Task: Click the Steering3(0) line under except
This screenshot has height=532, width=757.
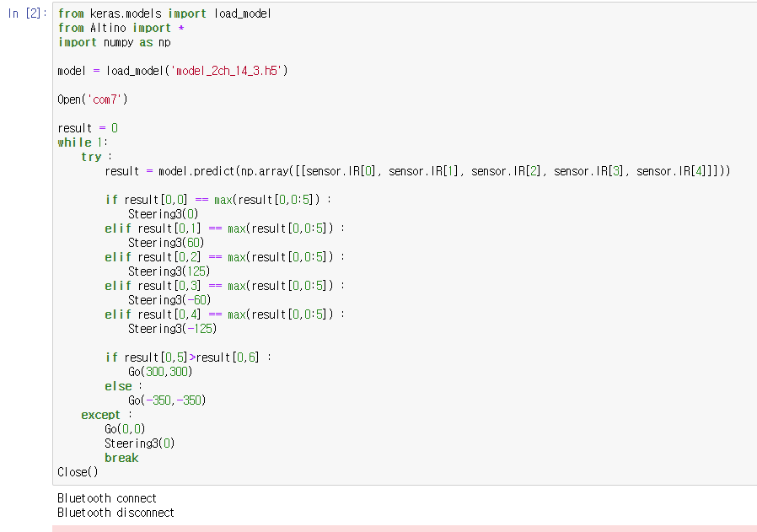Action: coord(140,443)
